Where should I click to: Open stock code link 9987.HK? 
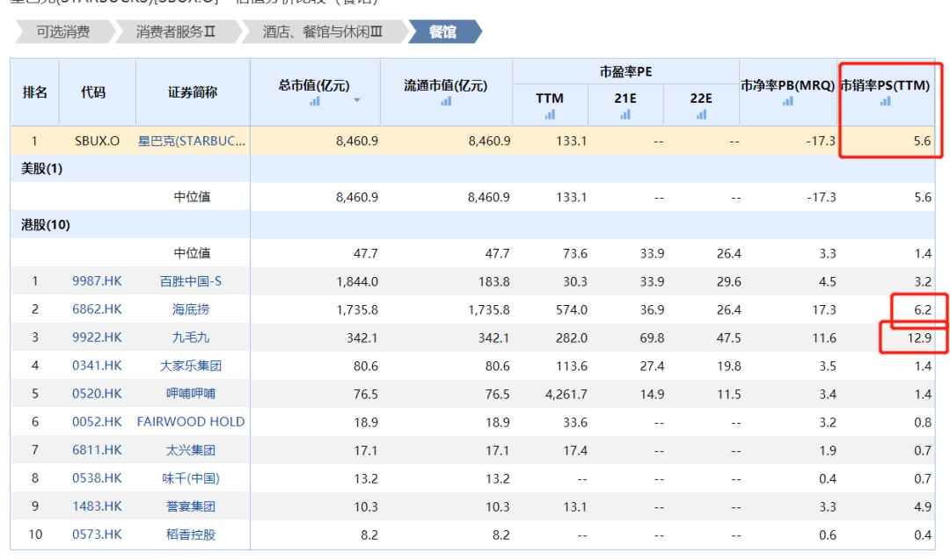pos(97,281)
